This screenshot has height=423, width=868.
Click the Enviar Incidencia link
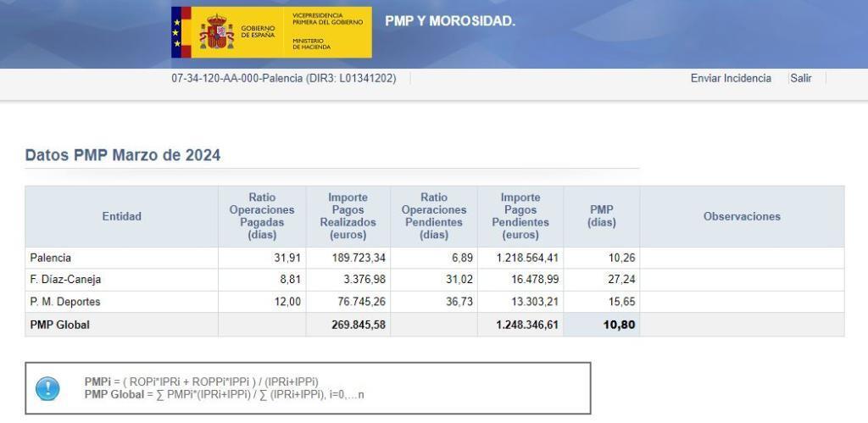click(731, 78)
